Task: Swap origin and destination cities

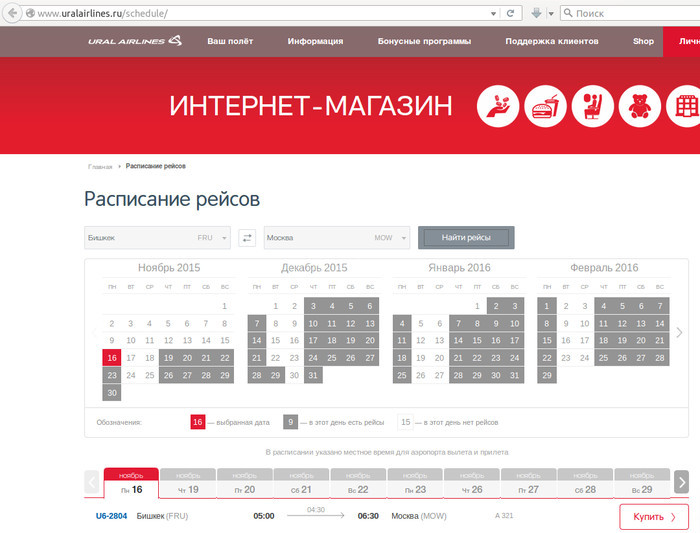Action: tap(247, 238)
